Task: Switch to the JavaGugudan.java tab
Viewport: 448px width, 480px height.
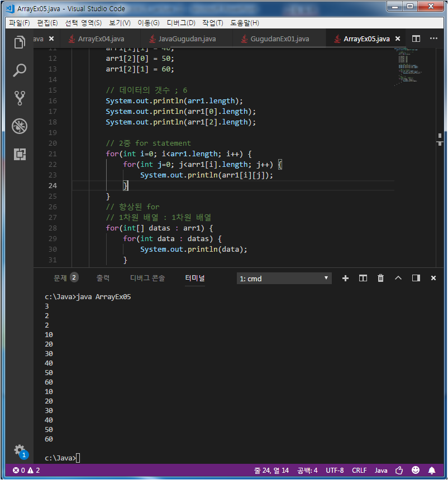Action: click(187, 39)
